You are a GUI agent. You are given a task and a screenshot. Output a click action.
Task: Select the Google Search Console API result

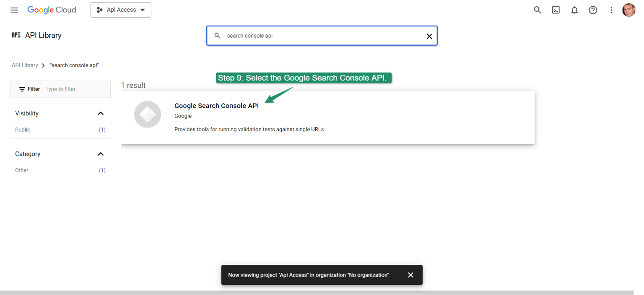pos(216,106)
